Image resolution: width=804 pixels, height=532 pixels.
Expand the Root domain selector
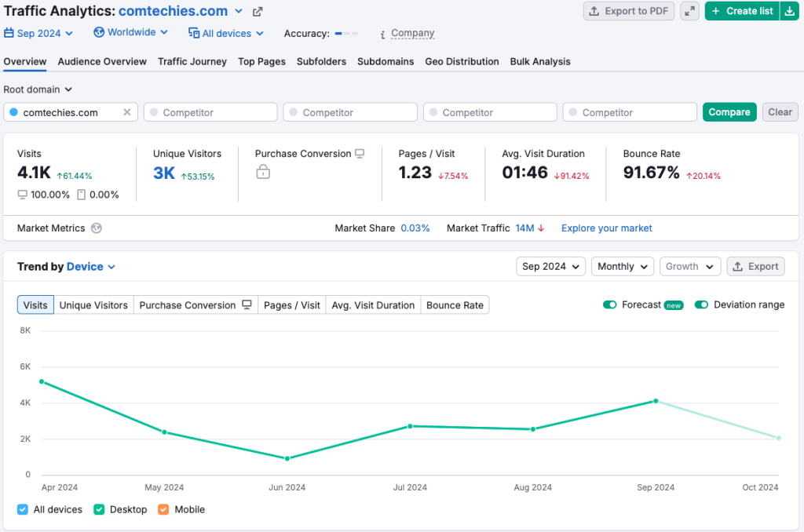tap(37, 89)
